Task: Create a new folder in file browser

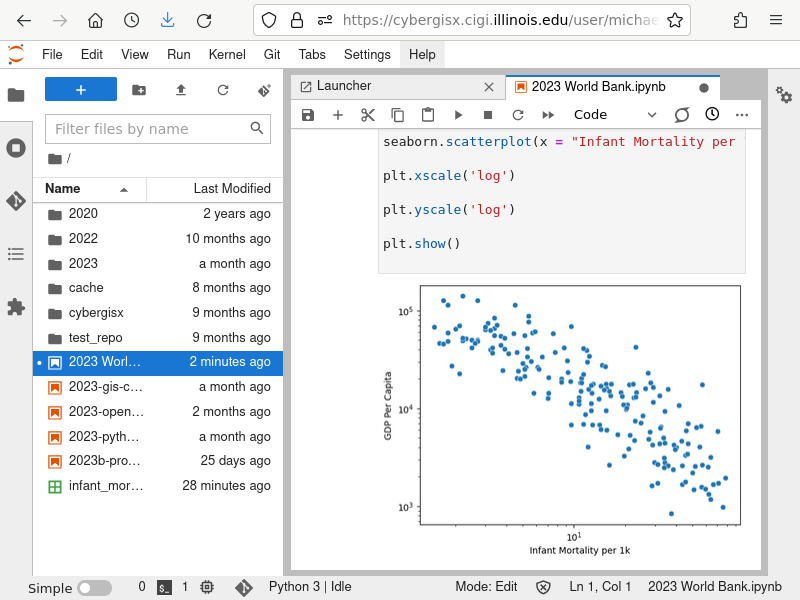Action: pos(139,90)
